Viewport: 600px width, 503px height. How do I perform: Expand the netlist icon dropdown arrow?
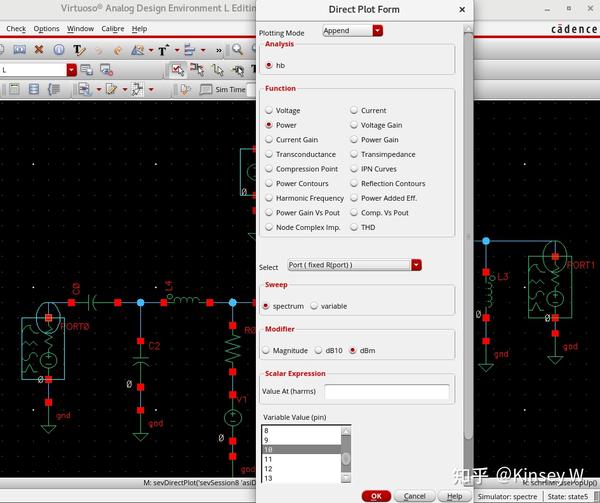coord(99,90)
